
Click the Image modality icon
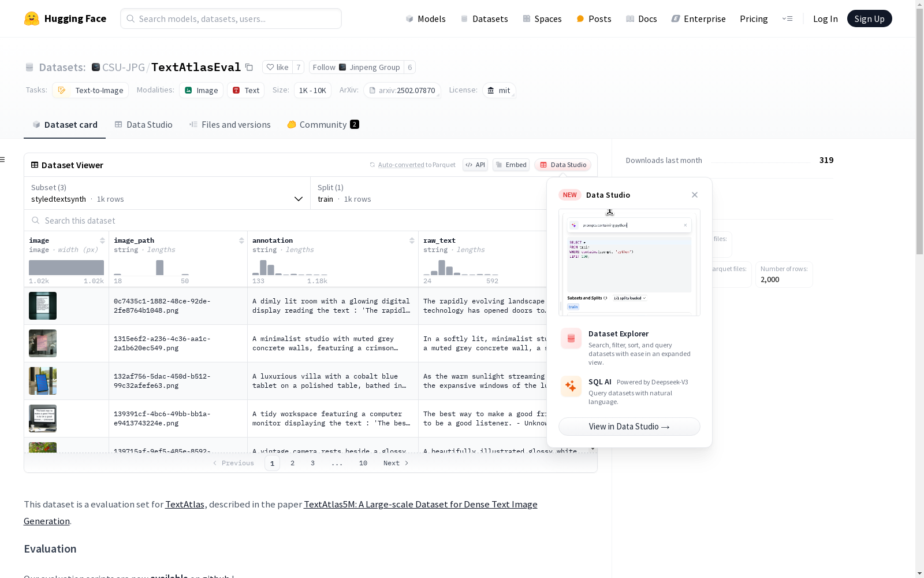[188, 90]
